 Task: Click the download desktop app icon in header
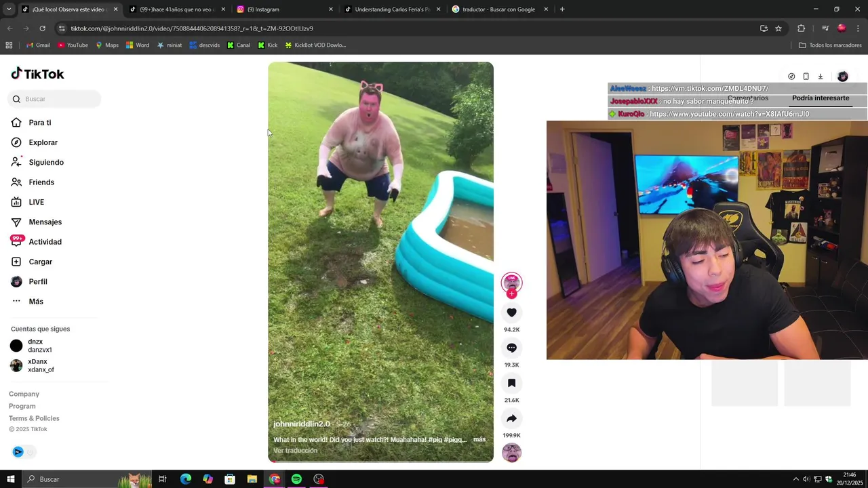820,77
